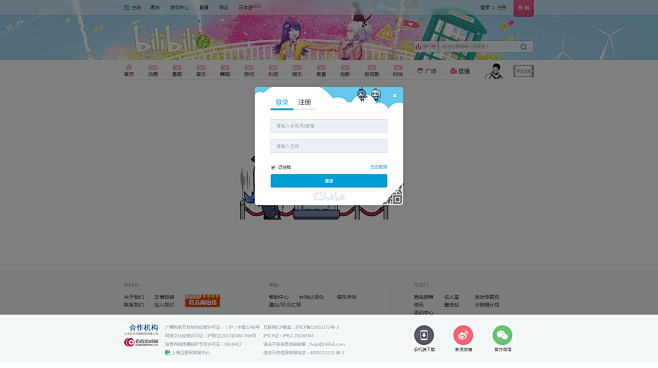
Task: Open the 联系我们 footer link
Action: pos(134,305)
